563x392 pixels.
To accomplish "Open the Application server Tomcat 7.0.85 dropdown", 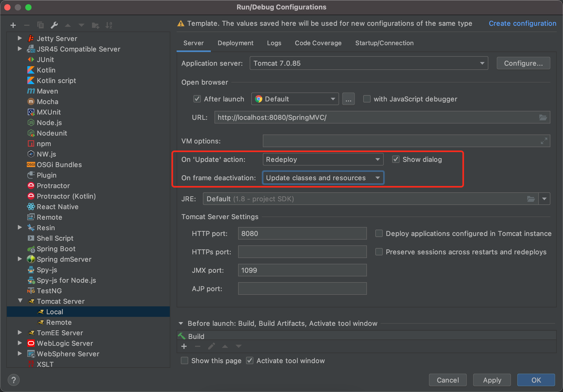I will pos(369,63).
